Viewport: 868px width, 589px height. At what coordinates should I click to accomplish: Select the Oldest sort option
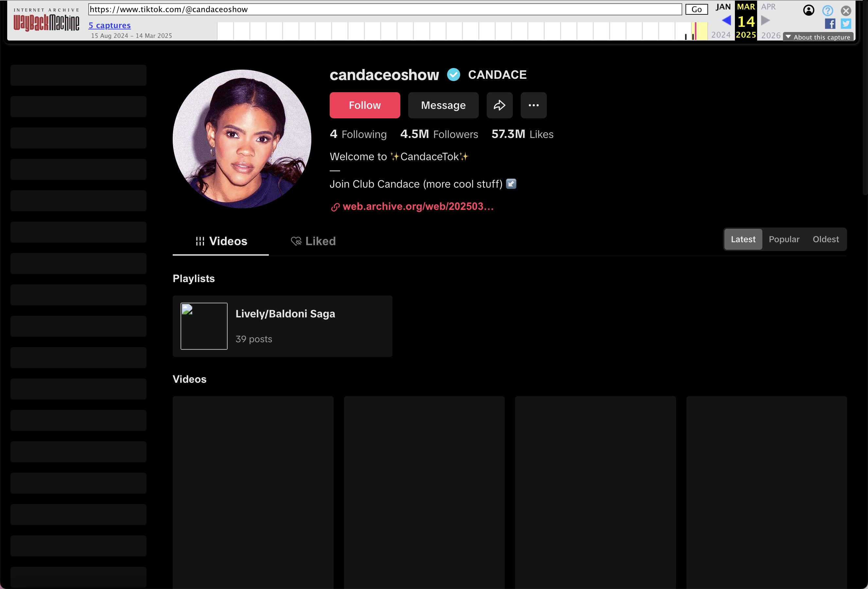(825, 239)
